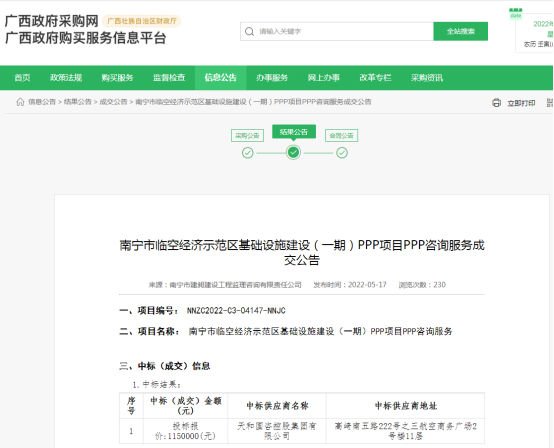Click the project number NNZC2022-C3-04147-NNJC
The height and width of the screenshot is (448, 554).
[236, 311]
